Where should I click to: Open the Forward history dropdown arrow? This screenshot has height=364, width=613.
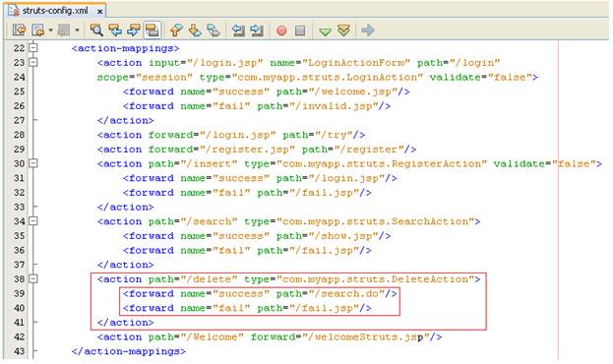coord(77,30)
